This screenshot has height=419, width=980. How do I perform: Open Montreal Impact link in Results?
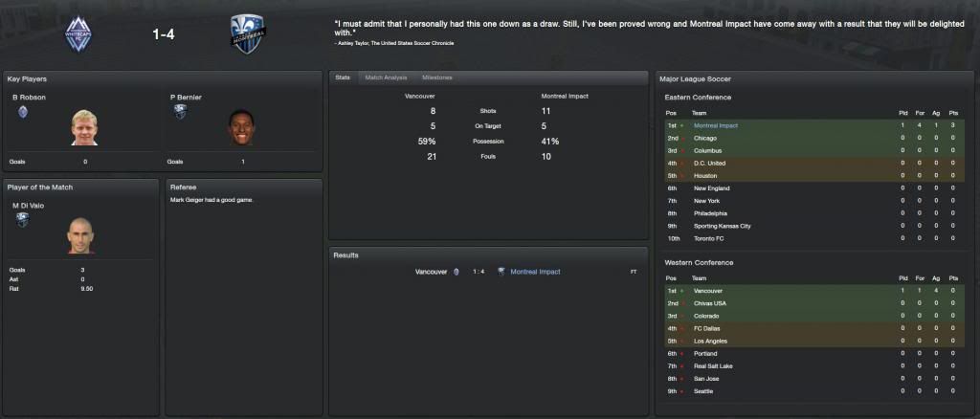click(x=536, y=272)
